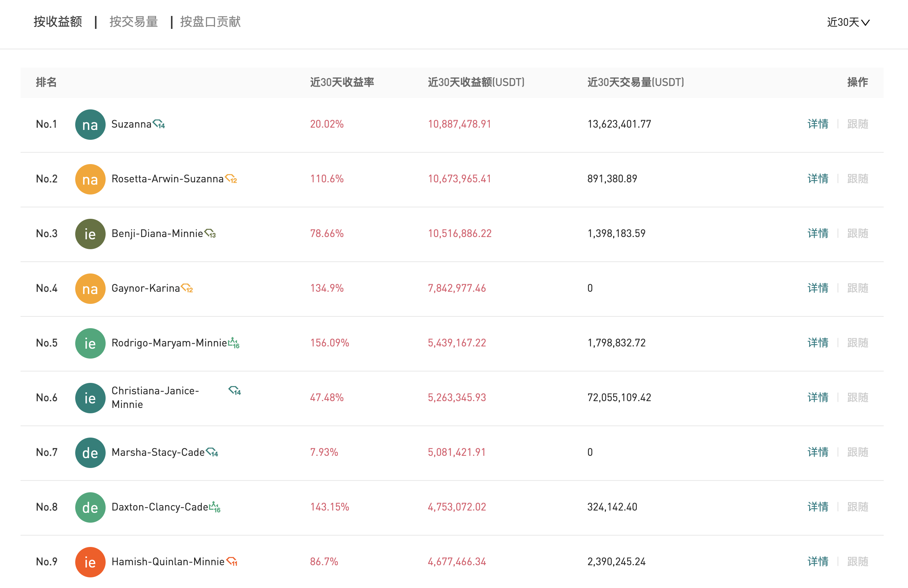The image size is (908, 588).
Task: Click level 16 crown badge beside Rodrigo-Maryam-Minnie
Action: pyautogui.click(x=234, y=343)
